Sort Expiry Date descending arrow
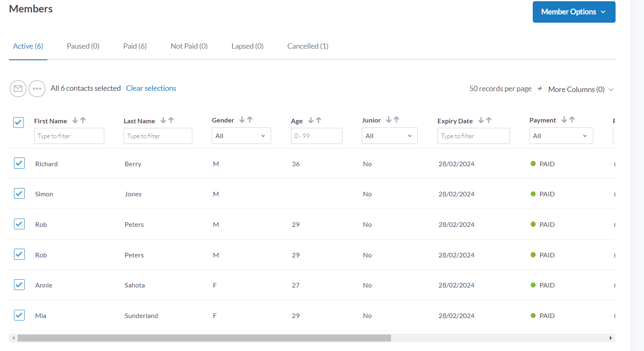 (481, 120)
